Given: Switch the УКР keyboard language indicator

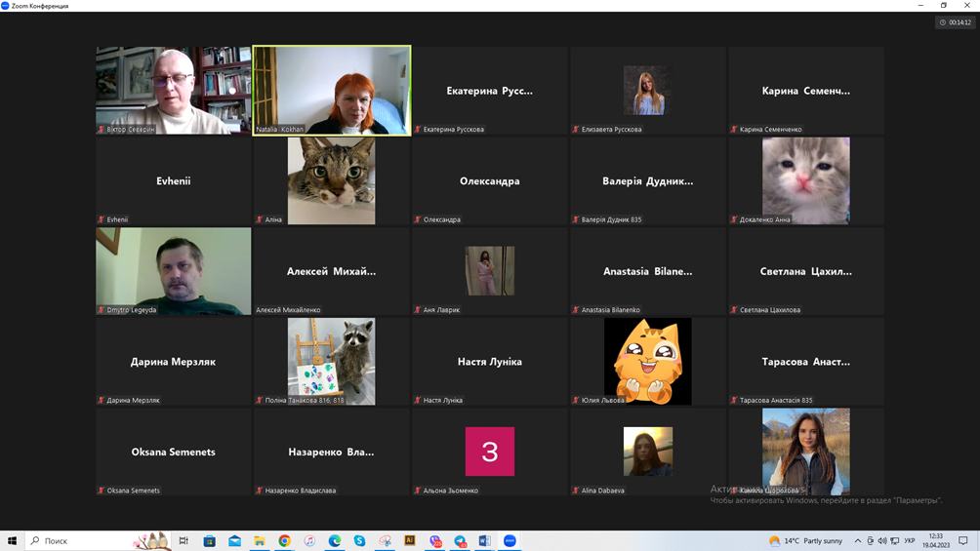Looking at the screenshot, I should click(x=910, y=540).
